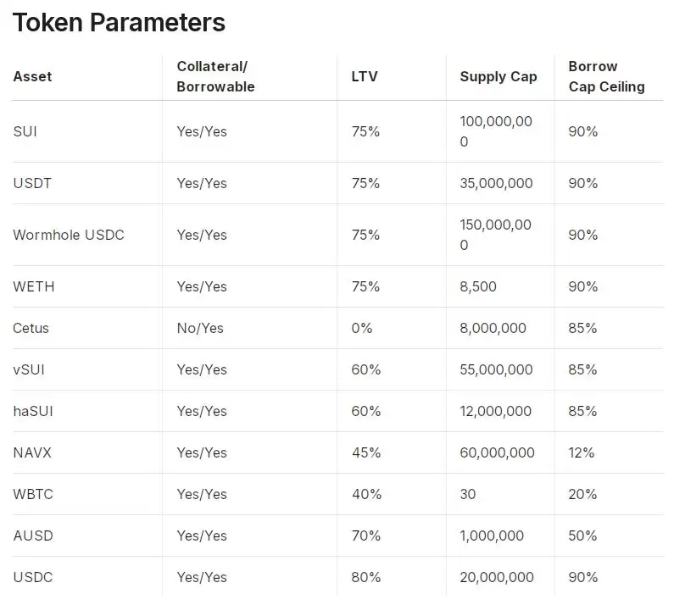Image resolution: width=674 pixels, height=616 pixels.
Task: Select the 80% LTV value for USDC
Action: pos(366,577)
